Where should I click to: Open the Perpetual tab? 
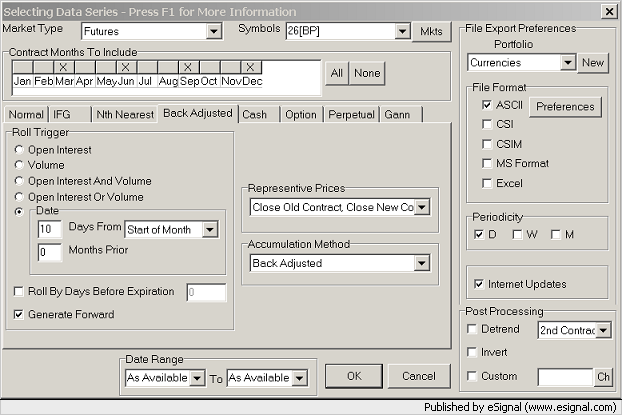(351, 115)
